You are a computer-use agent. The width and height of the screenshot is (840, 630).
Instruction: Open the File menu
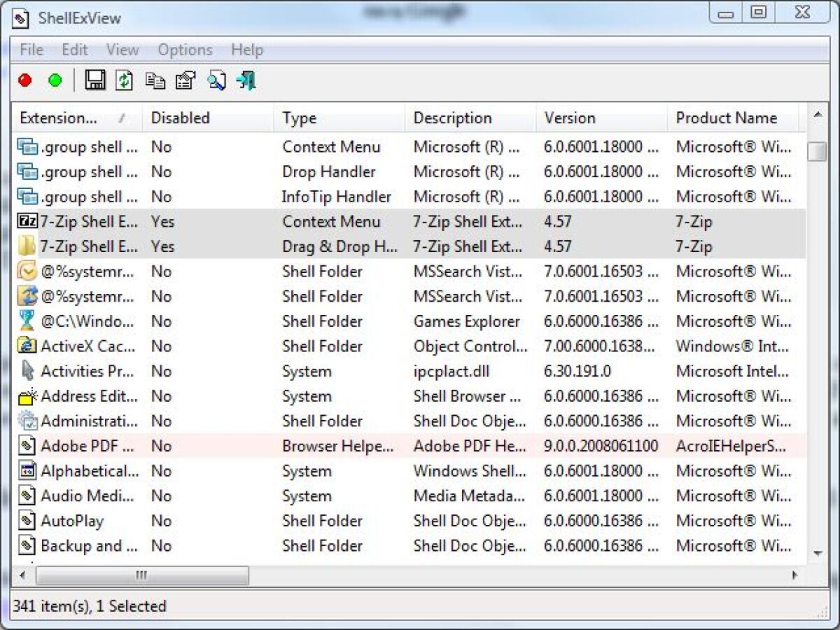coord(30,49)
